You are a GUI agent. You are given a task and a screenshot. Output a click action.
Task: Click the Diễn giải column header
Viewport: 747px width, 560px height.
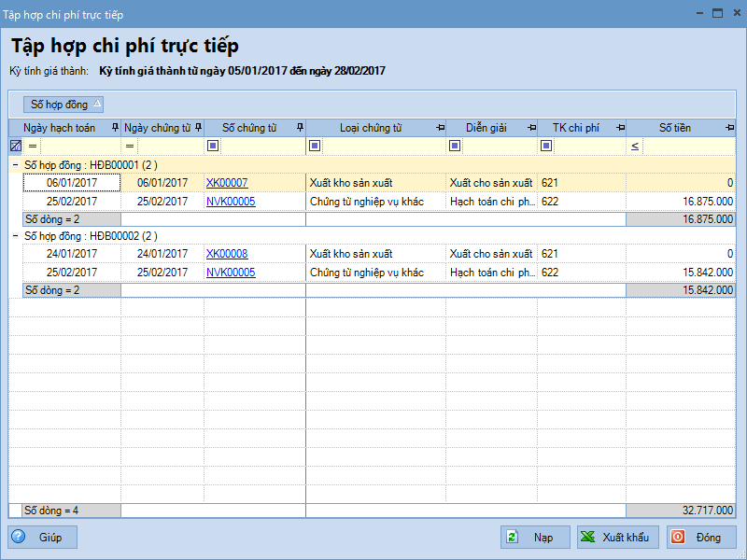pyautogui.click(x=486, y=128)
